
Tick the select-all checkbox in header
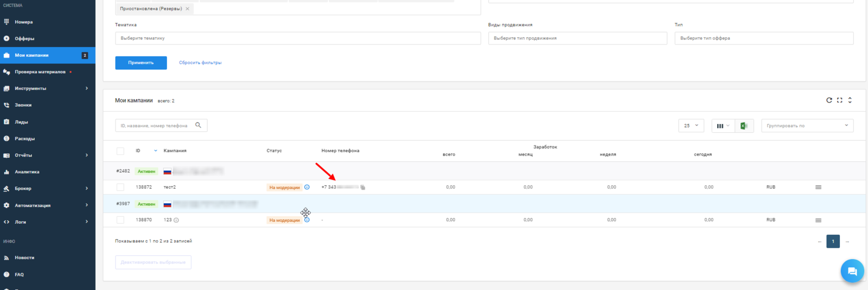point(120,151)
